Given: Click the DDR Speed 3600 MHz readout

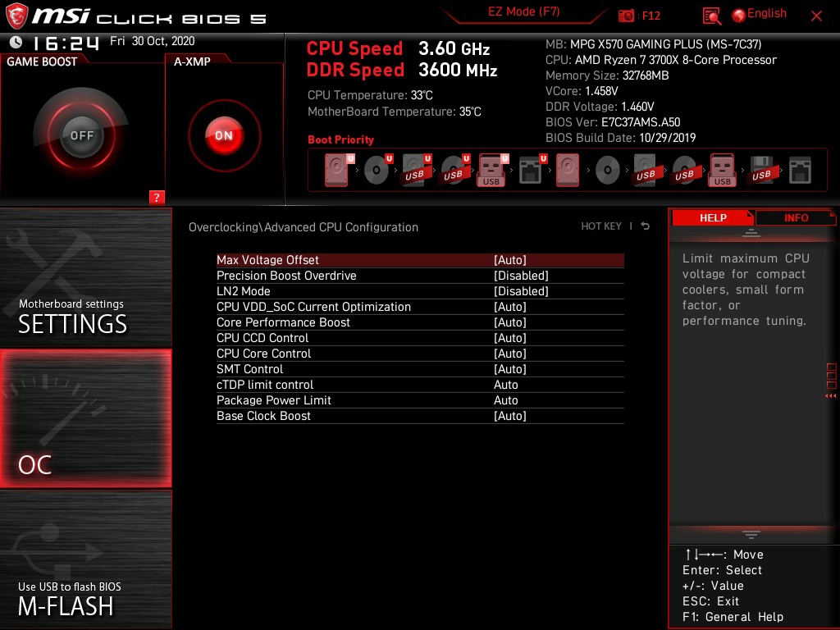Looking at the screenshot, I should pos(402,70).
